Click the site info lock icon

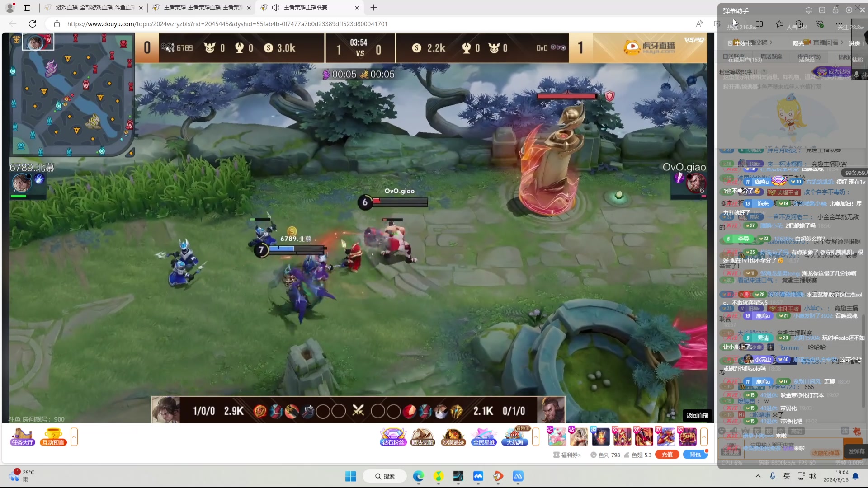pos(57,24)
